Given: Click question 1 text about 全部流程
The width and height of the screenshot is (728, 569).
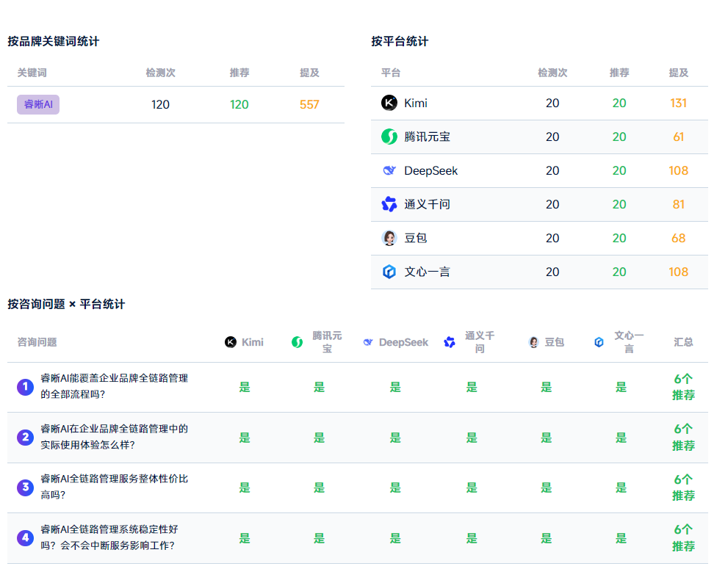Looking at the screenshot, I should point(114,386).
